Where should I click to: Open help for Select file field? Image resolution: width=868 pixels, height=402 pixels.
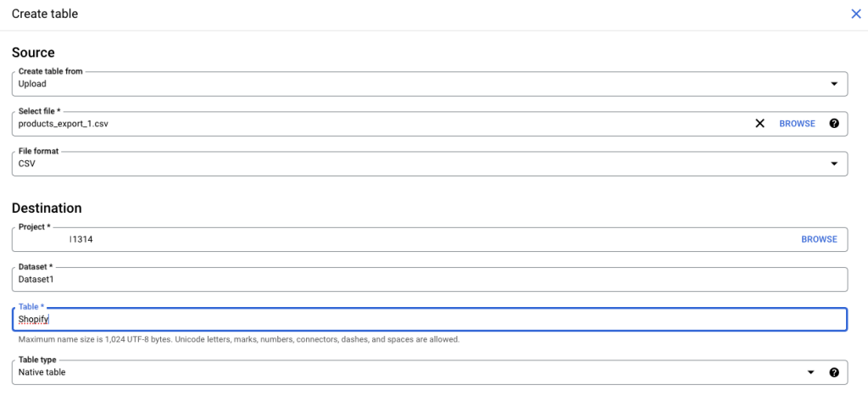[834, 124]
